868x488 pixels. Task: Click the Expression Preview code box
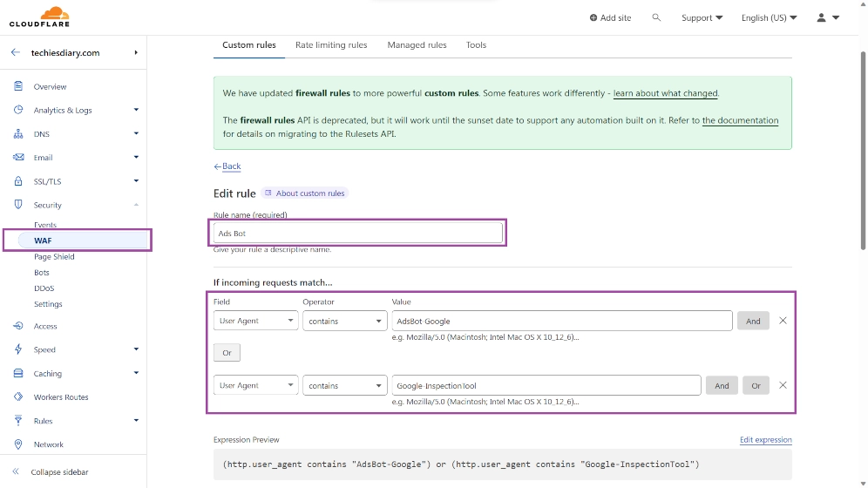[x=503, y=464]
